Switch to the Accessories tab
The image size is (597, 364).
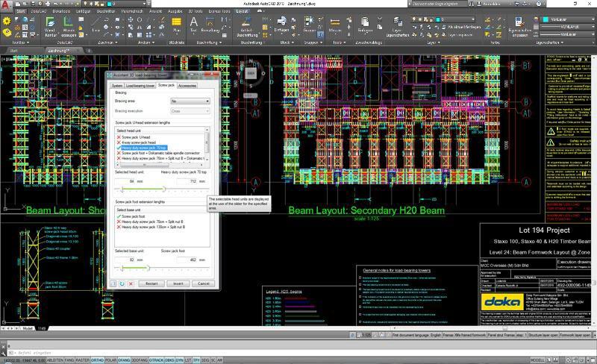coord(187,86)
